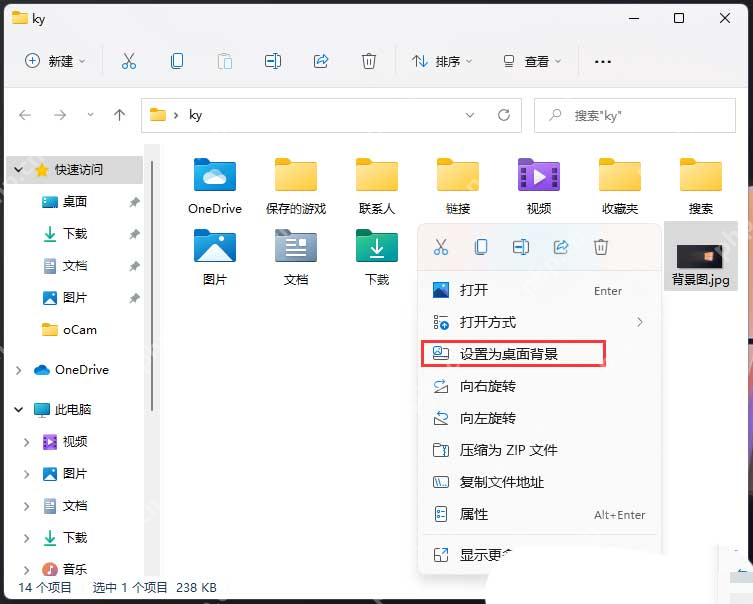Click the Share icon in the top toolbar
Screen dimensions: 753x604
pyautogui.click(x=321, y=61)
